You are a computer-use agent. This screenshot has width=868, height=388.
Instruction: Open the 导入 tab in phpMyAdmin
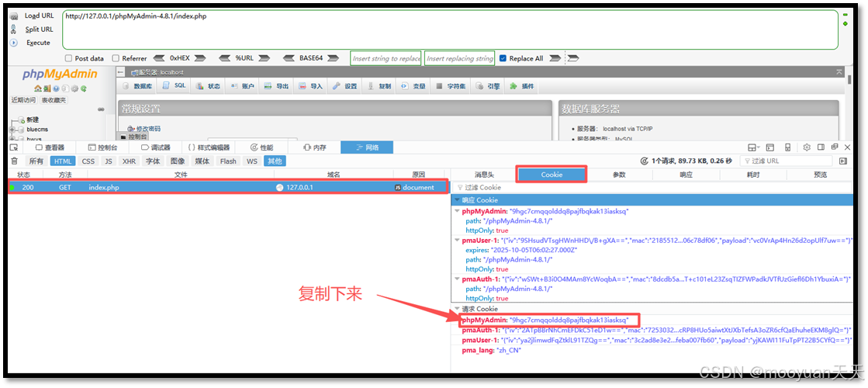(310, 86)
